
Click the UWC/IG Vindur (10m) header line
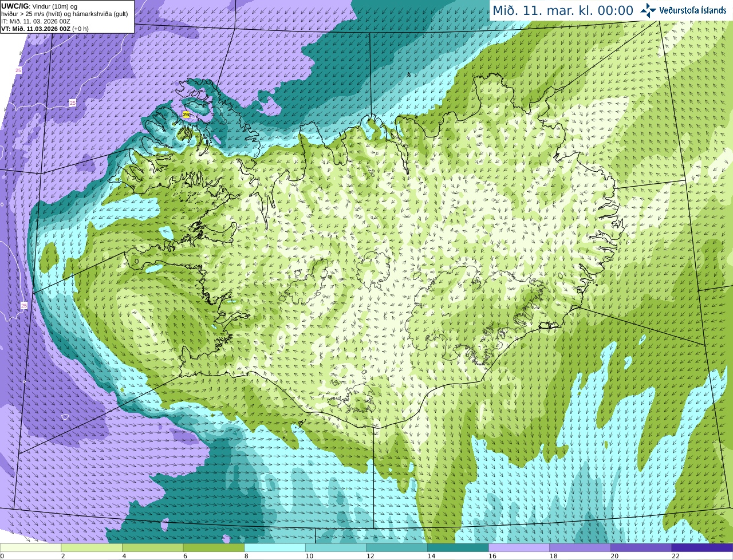[40, 6]
